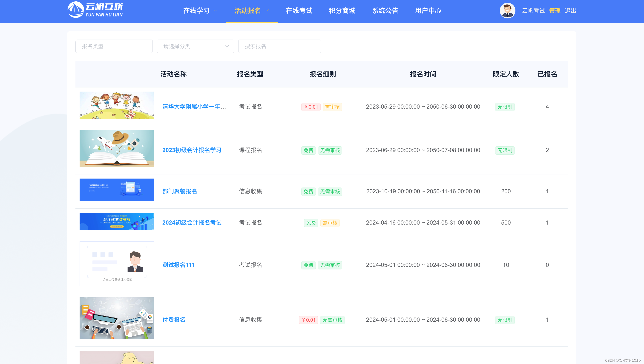
Task: Open the 2023初级会计报名学习 activity link
Action: (192, 150)
